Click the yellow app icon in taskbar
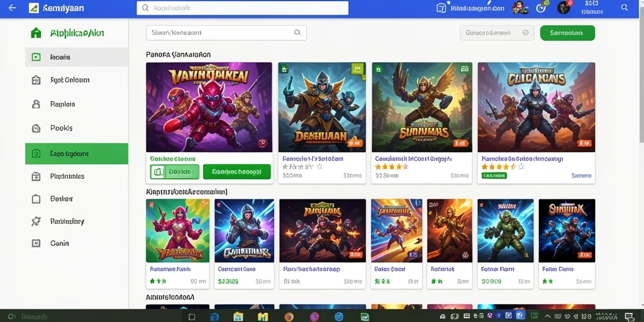Viewport: 644px width, 322px height. [x=264, y=317]
